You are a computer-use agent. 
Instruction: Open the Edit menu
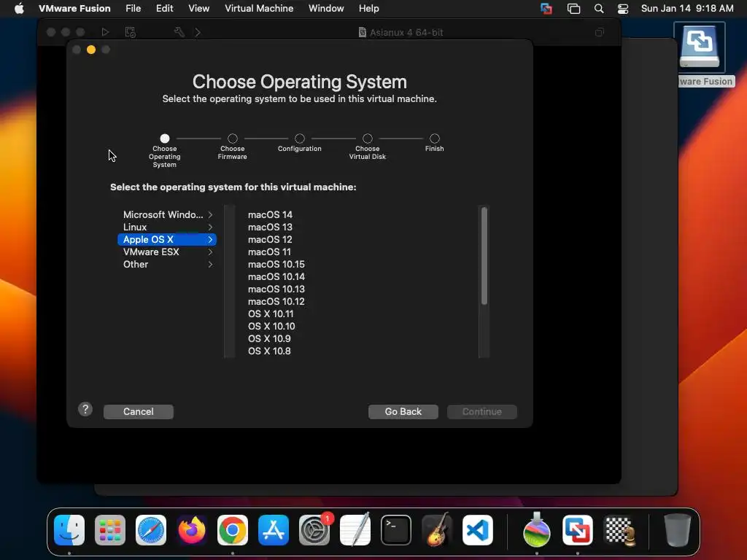(164, 9)
